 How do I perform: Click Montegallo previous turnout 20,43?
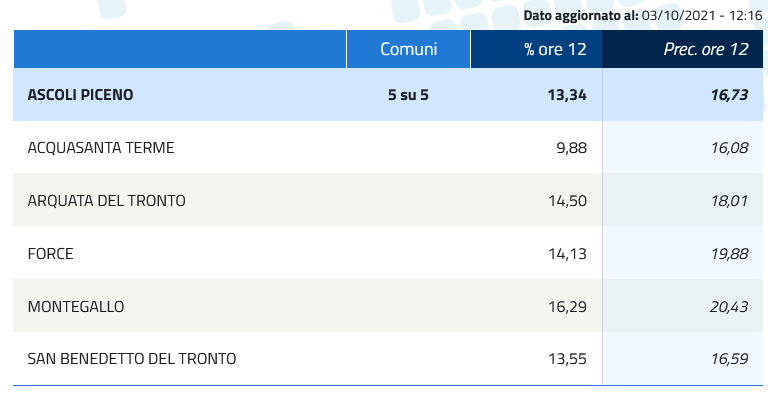(x=729, y=306)
